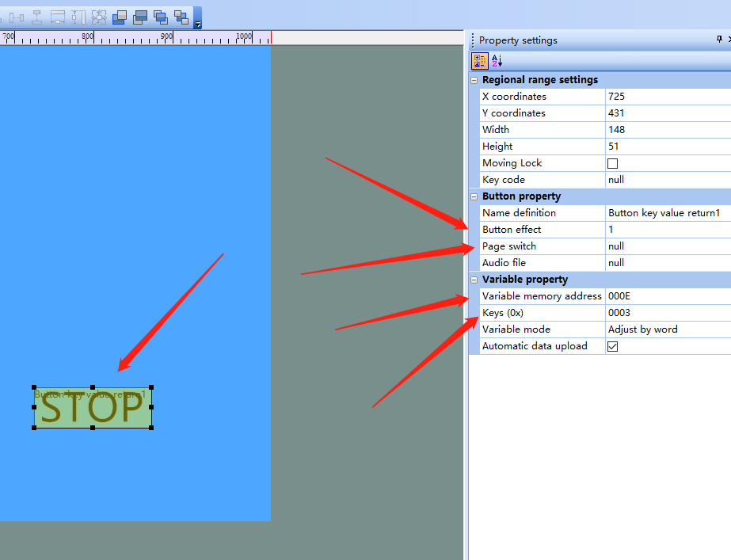Click the last layer-order toolbar icon
731x560 pixels.
[x=181, y=17]
